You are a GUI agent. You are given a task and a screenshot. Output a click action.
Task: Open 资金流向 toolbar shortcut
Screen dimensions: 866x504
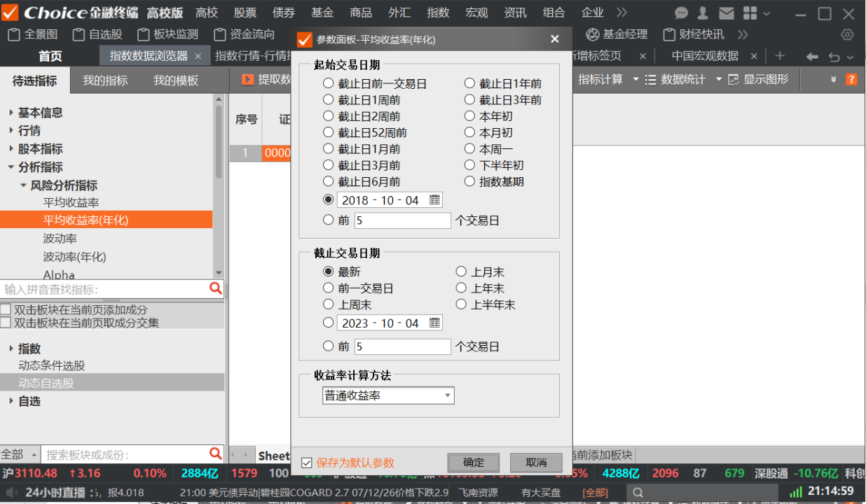click(x=244, y=34)
